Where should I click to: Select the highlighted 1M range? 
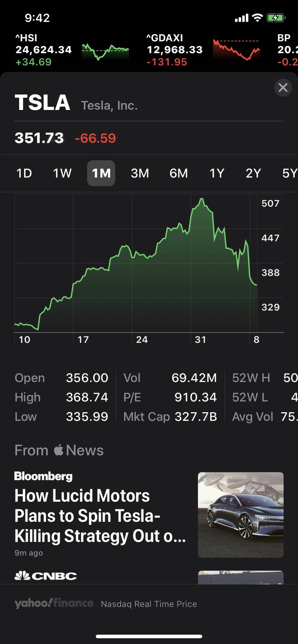click(x=101, y=173)
